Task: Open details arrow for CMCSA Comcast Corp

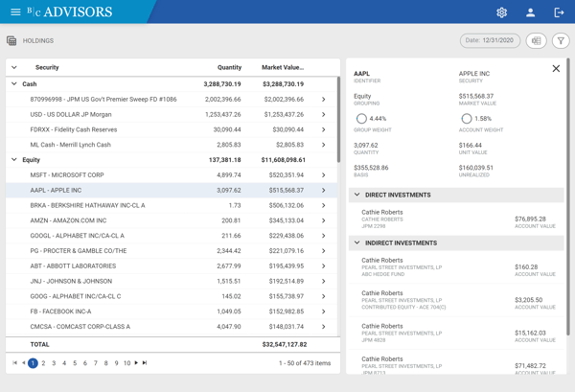Action: coord(324,327)
